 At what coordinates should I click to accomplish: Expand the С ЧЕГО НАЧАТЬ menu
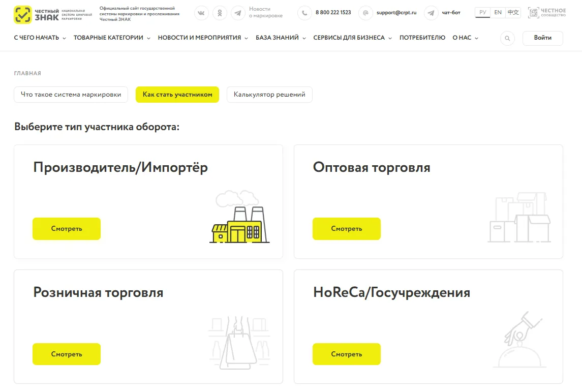[x=40, y=38]
